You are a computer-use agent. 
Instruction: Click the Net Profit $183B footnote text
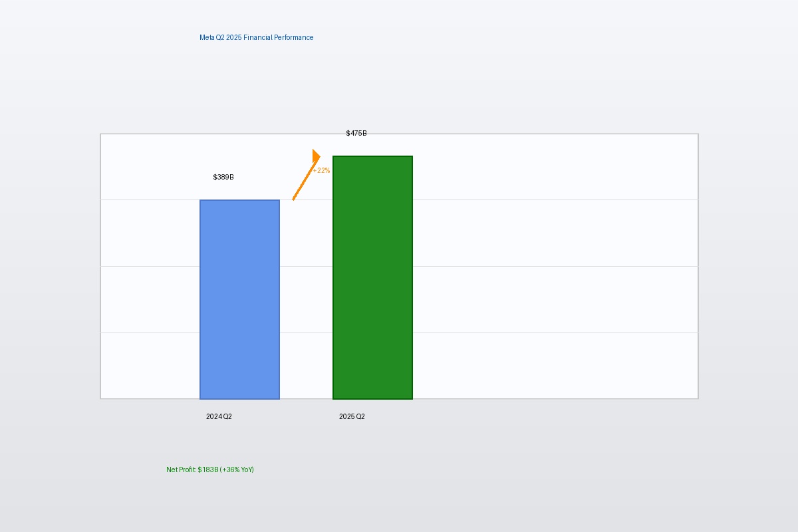pos(210,470)
